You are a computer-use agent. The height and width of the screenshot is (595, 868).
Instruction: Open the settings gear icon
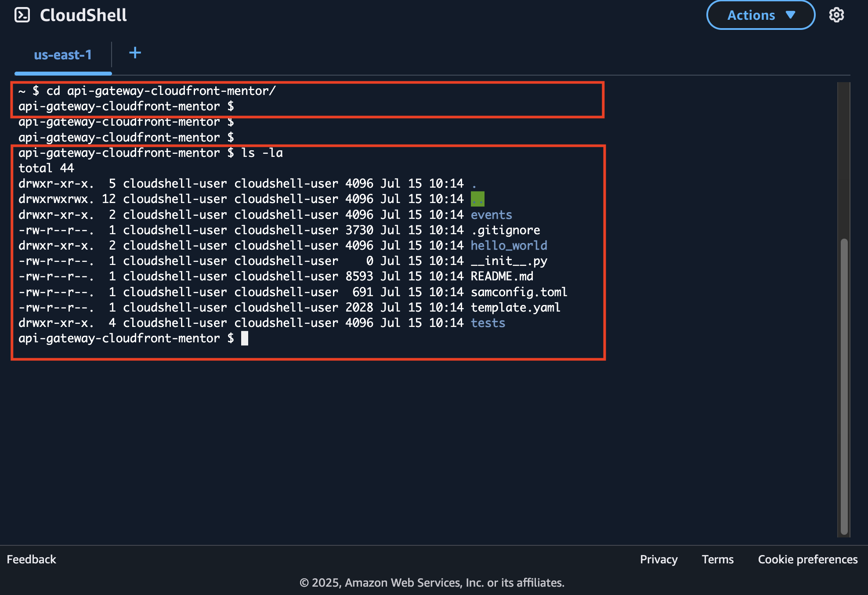point(836,15)
